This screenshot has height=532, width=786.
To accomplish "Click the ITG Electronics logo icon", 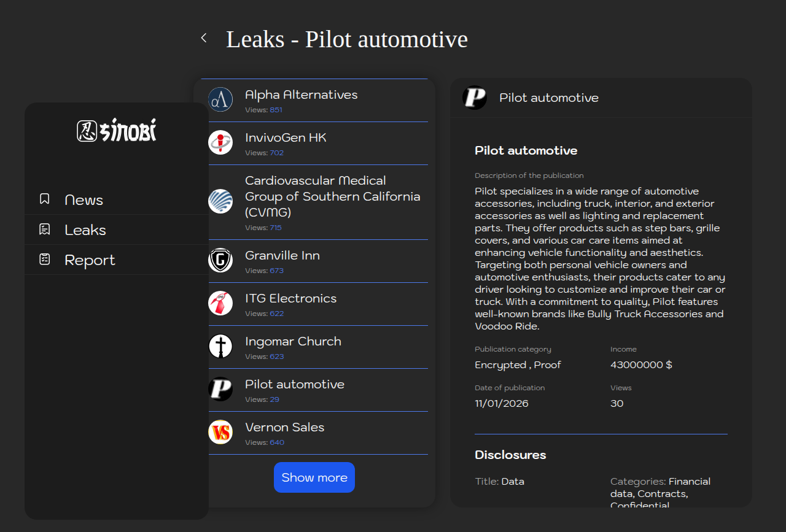I will [220, 303].
